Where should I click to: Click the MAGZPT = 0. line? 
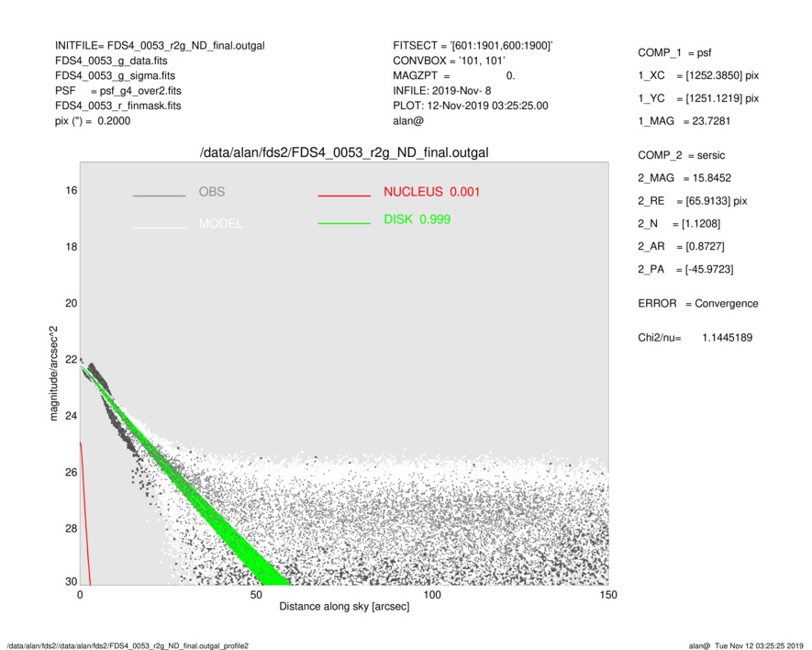(453, 75)
